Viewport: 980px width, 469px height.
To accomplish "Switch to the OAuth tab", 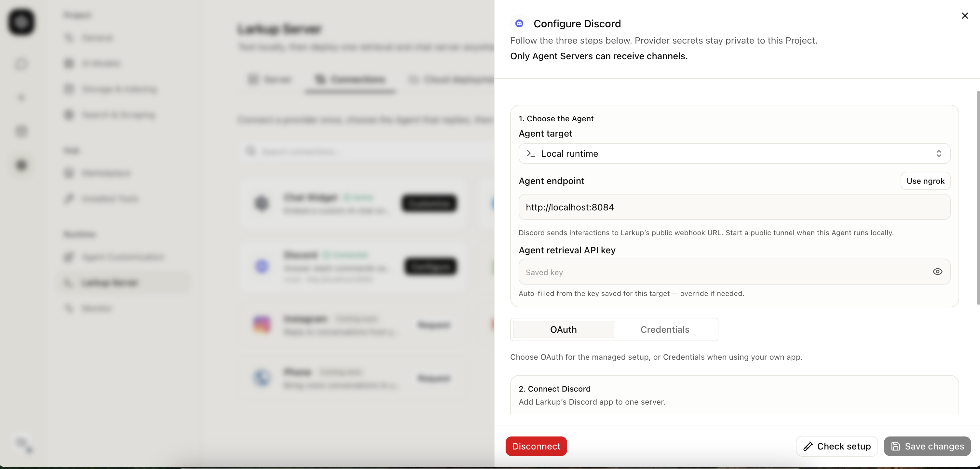I will 564,329.
